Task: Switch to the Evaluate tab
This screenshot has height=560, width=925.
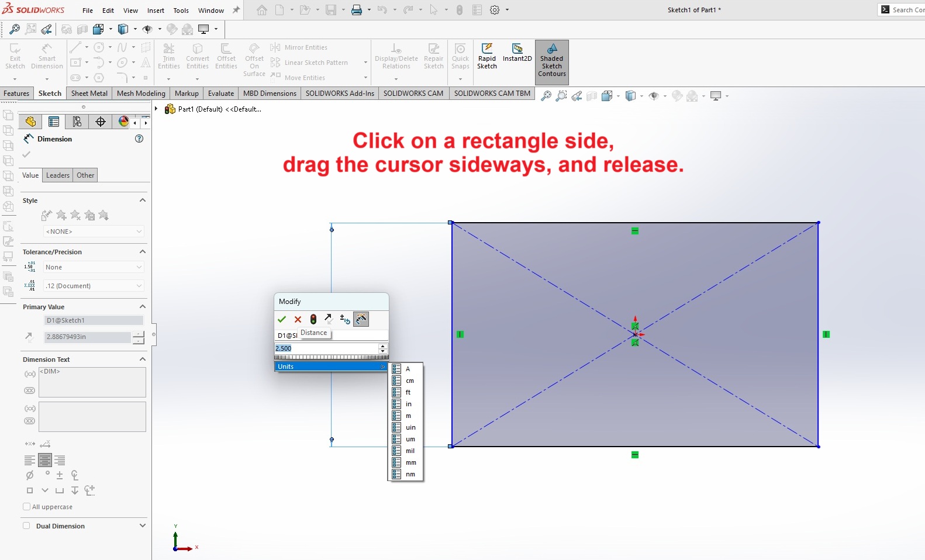Action: click(220, 93)
